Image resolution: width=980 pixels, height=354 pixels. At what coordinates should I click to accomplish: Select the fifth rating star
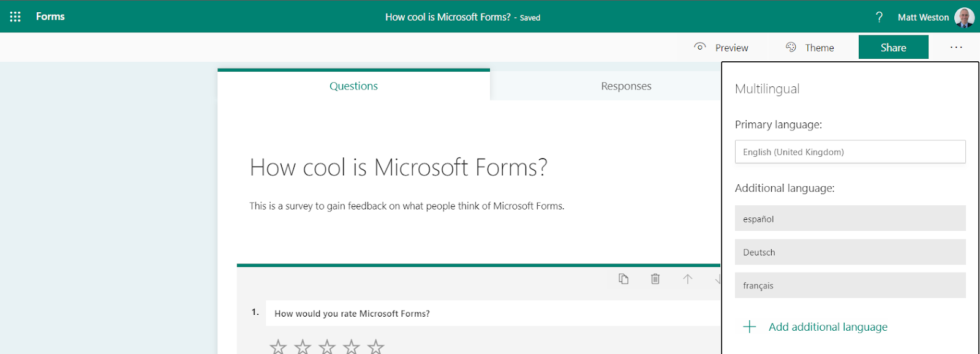pyautogui.click(x=375, y=347)
